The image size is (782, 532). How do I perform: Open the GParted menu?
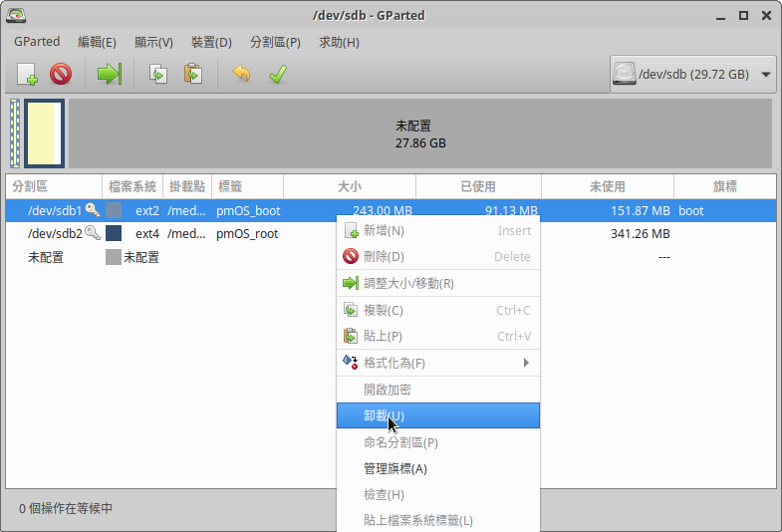click(37, 42)
